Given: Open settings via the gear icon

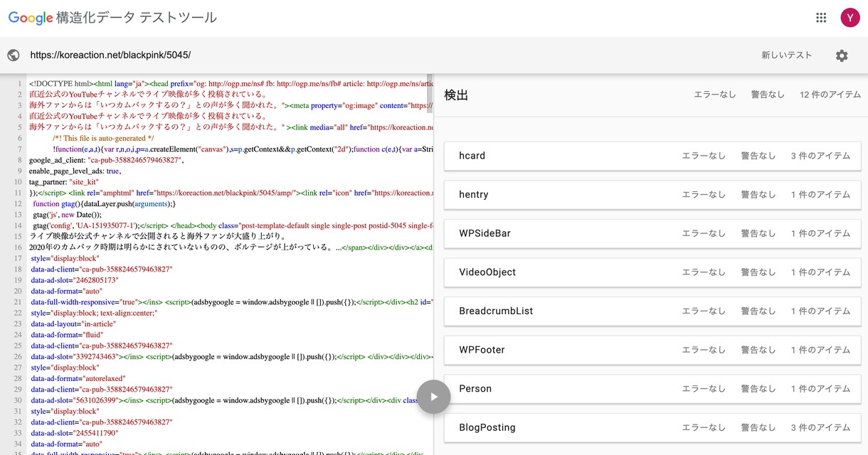Looking at the screenshot, I should (842, 55).
